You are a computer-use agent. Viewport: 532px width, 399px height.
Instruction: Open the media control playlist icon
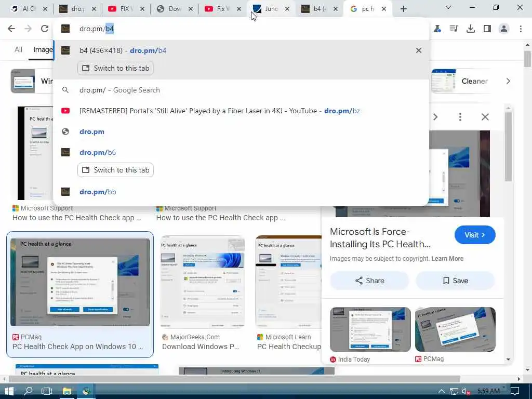tap(454, 29)
